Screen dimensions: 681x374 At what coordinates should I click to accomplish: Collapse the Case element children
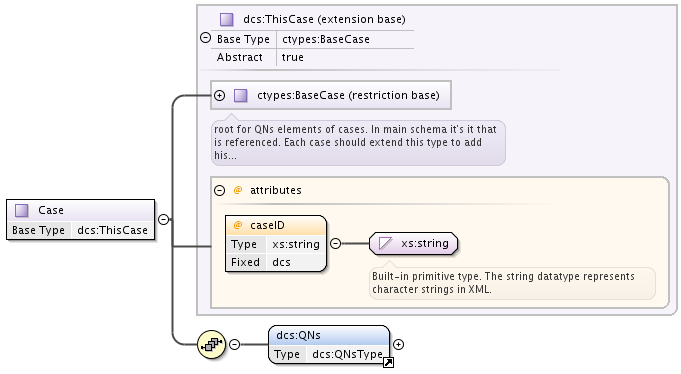163,219
